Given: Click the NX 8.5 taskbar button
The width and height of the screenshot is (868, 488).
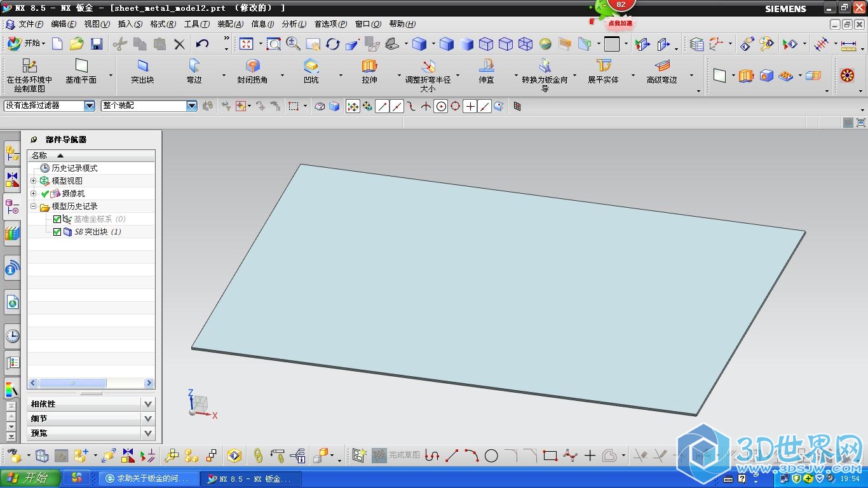Looking at the screenshot, I should click(251, 478).
